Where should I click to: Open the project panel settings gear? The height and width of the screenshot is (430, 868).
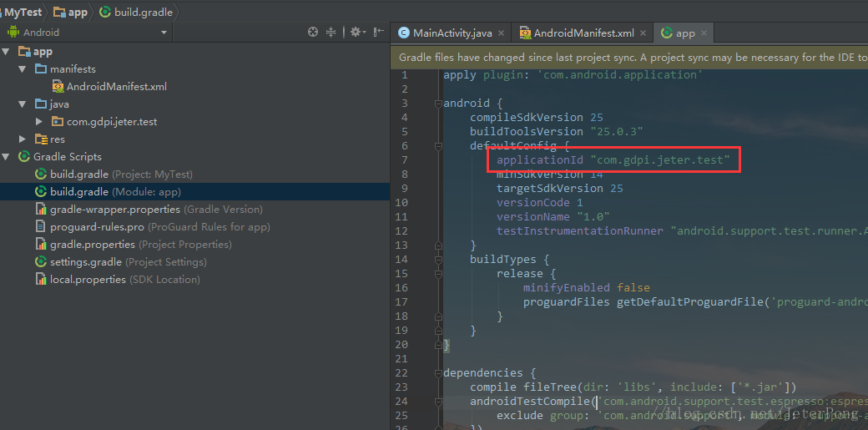(x=358, y=32)
